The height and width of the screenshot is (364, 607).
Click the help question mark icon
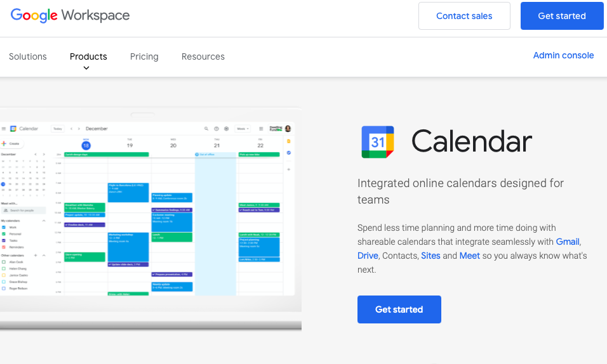click(216, 129)
